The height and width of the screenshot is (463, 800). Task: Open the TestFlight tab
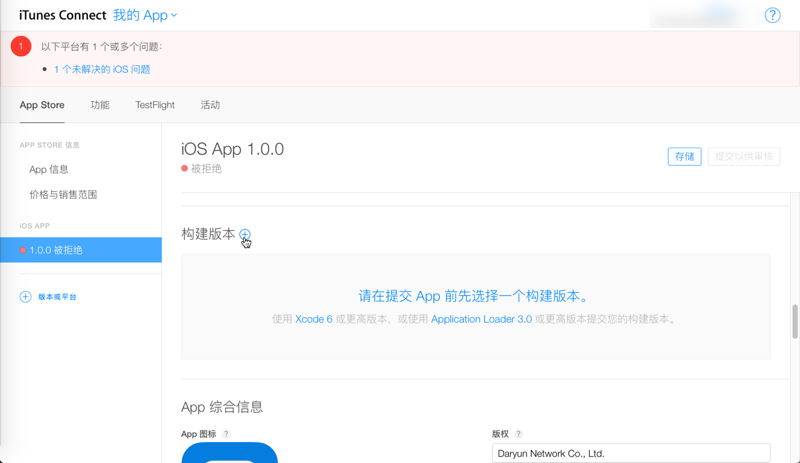click(x=155, y=105)
